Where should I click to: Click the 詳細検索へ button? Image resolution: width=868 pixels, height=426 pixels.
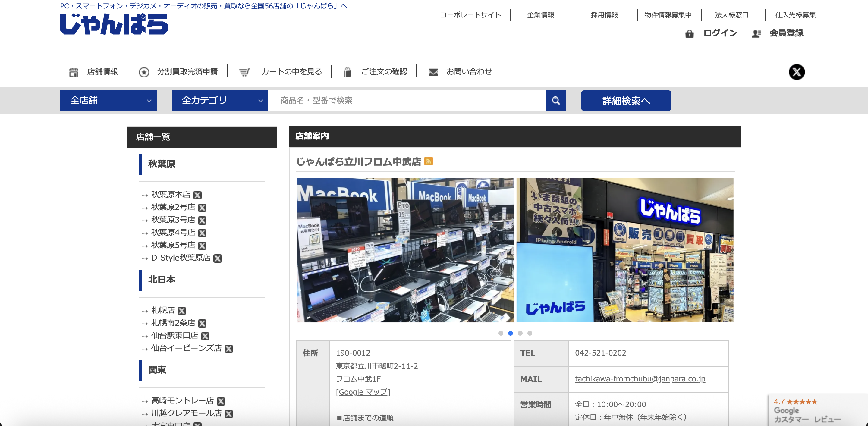coord(626,100)
